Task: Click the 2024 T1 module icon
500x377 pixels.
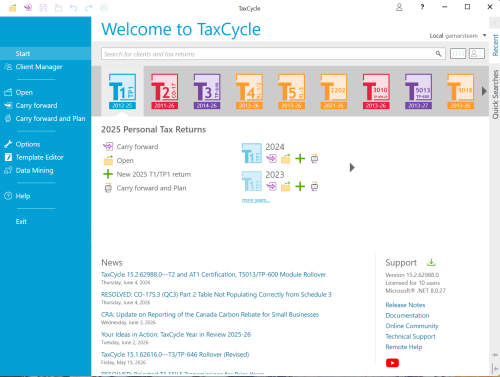Action: pyautogui.click(x=252, y=153)
